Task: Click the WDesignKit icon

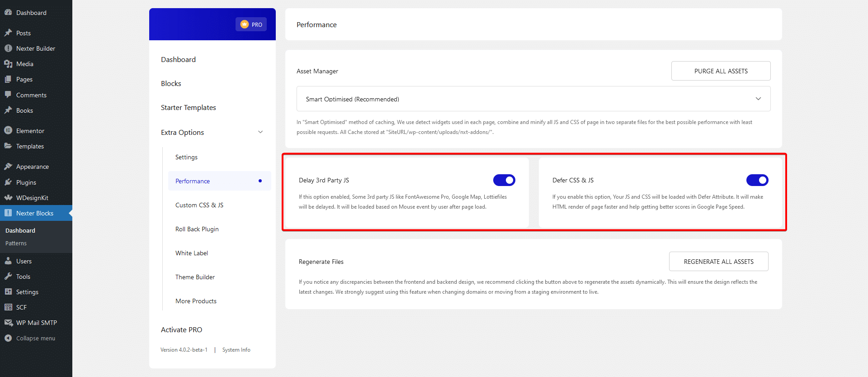Action: tap(8, 198)
